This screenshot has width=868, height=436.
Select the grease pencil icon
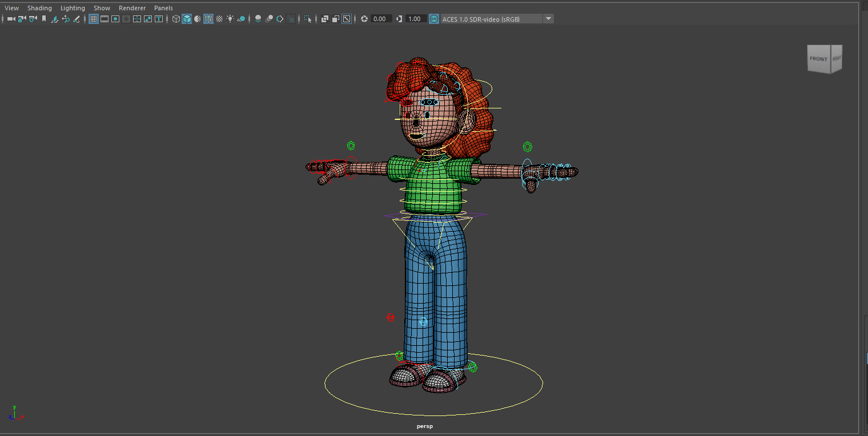(76, 18)
